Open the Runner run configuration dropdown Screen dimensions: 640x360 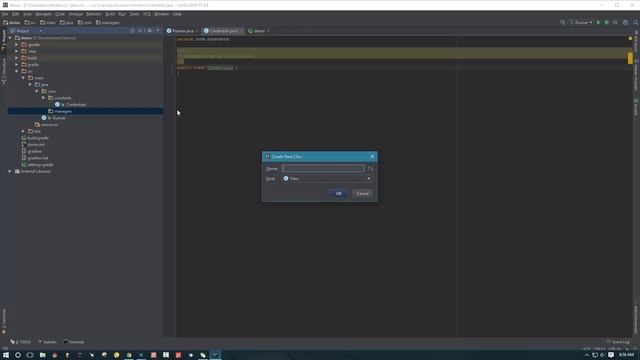[581, 22]
